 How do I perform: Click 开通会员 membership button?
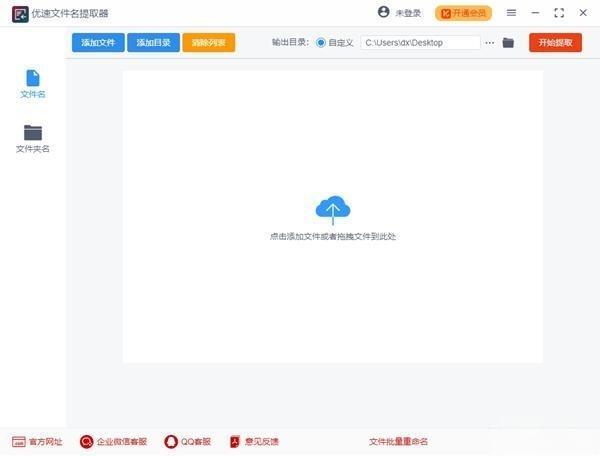[463, 13]
